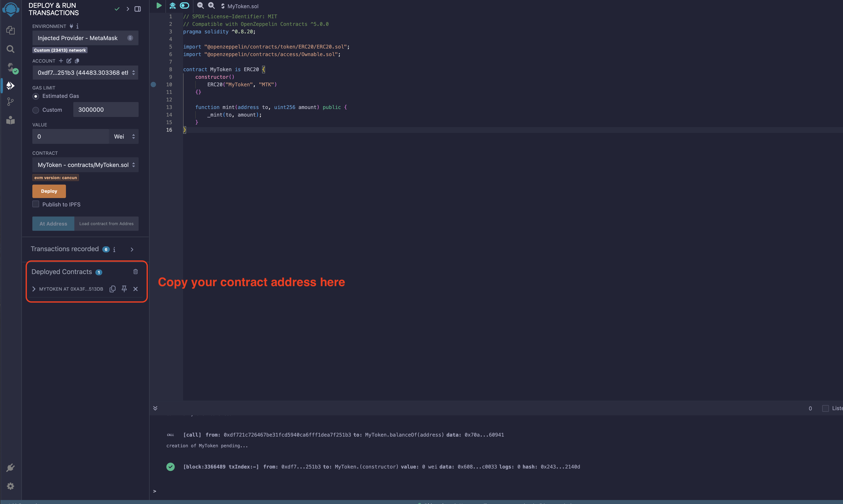Viewport: 843px width, 504px height.
Task: Click the pin contract instance icon
Action: coord(124,289)
